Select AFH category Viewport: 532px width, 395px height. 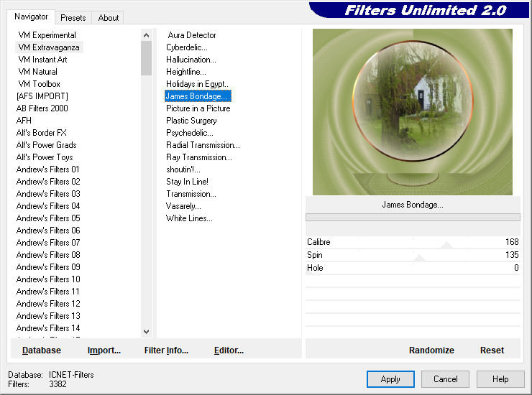24,121
